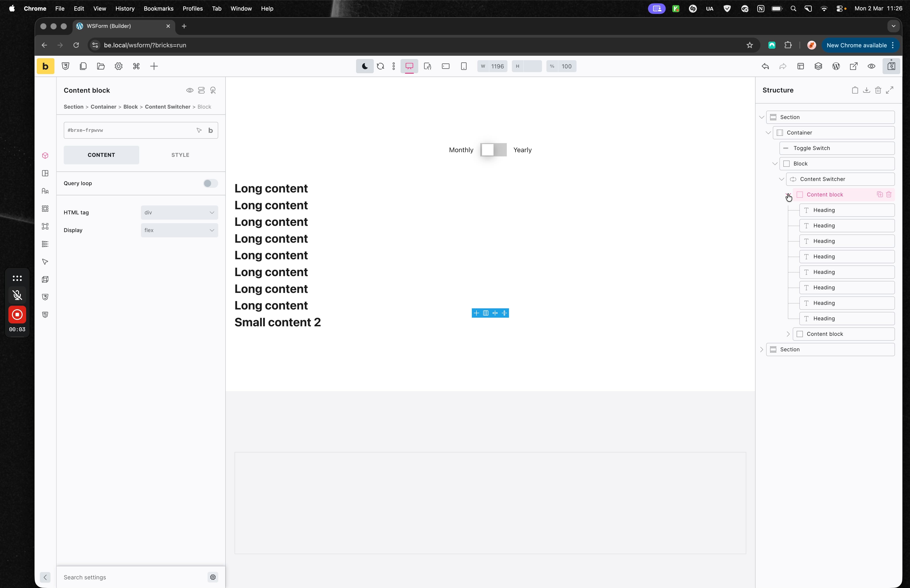Preview the page via the eye icon
910x588 pixels.
tap(871, 66)
